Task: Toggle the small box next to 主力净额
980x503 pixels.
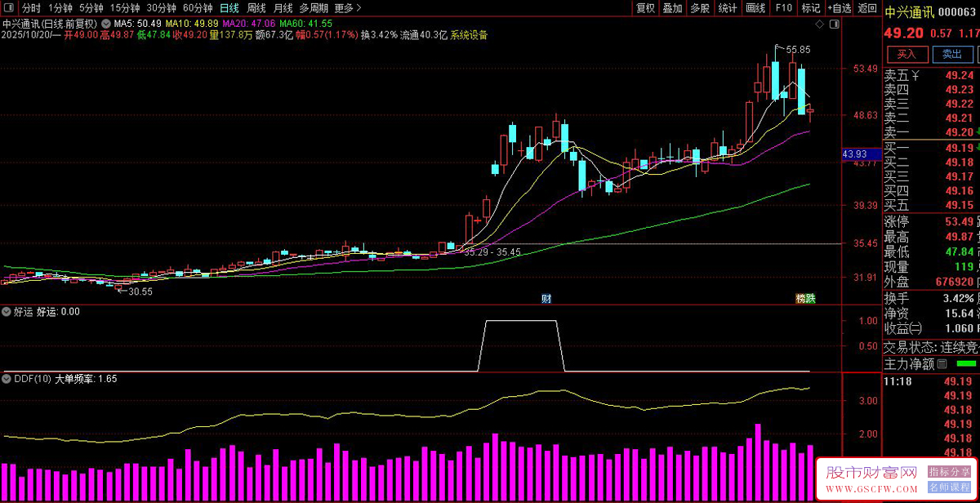Action: point(942,363)
